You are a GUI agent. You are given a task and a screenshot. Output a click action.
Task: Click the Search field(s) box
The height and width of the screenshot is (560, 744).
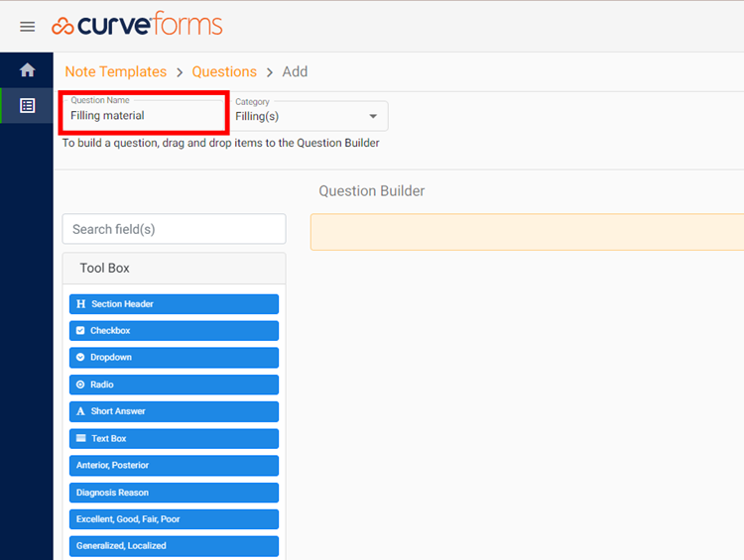[175, 229]
